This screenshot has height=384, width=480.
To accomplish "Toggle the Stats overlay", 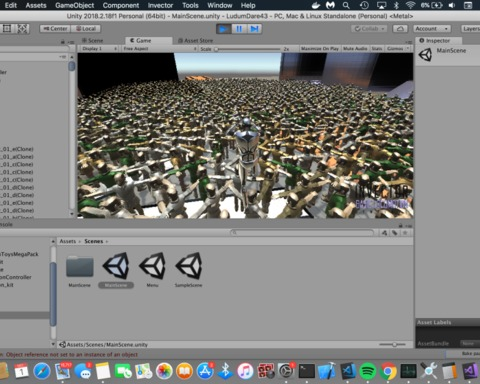I will [377, 49].
